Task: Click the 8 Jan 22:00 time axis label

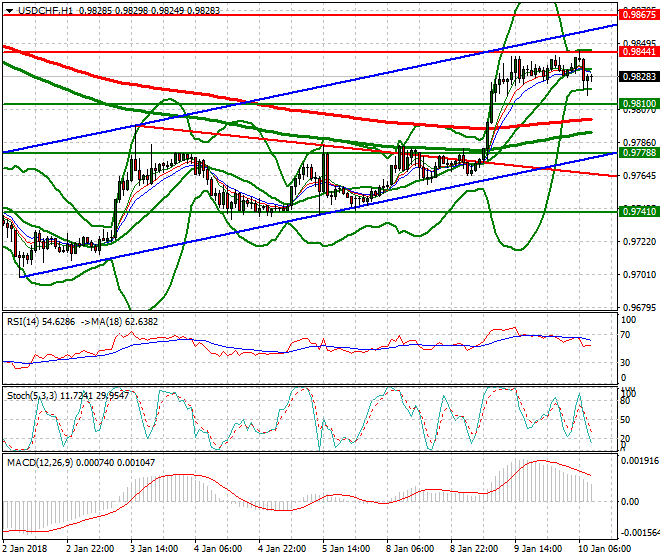Action: pos(474,549)
